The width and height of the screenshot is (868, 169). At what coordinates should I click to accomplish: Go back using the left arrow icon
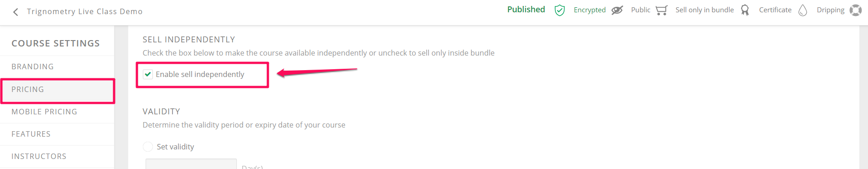point(16,12)
